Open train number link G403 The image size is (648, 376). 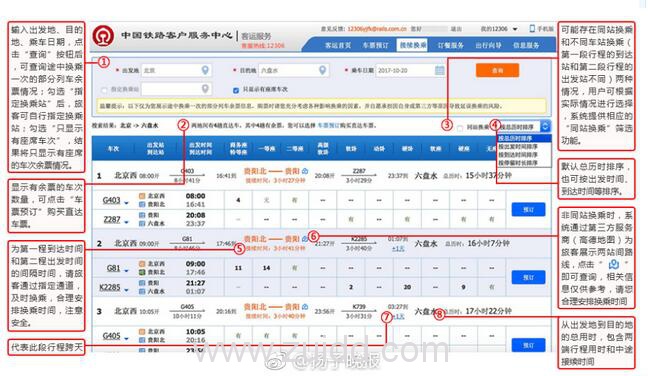[x=112, y=200]
